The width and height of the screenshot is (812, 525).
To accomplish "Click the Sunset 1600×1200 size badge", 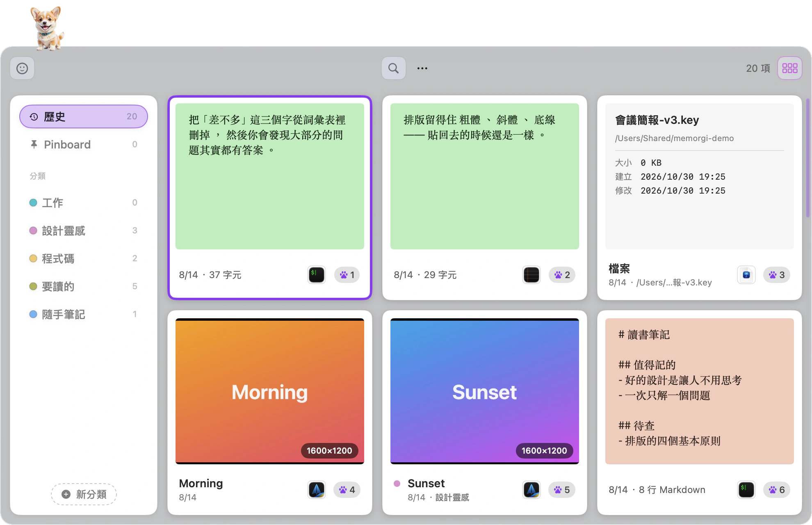I will coord(544,451).
